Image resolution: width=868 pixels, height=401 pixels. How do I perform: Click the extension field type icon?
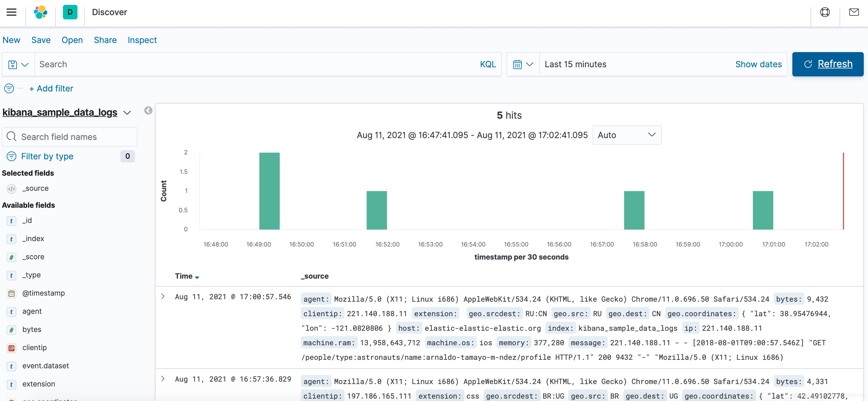click(12, 384)
